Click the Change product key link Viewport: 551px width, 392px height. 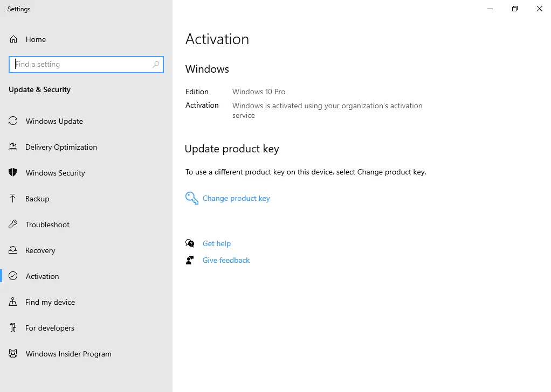tap(236, 198)
